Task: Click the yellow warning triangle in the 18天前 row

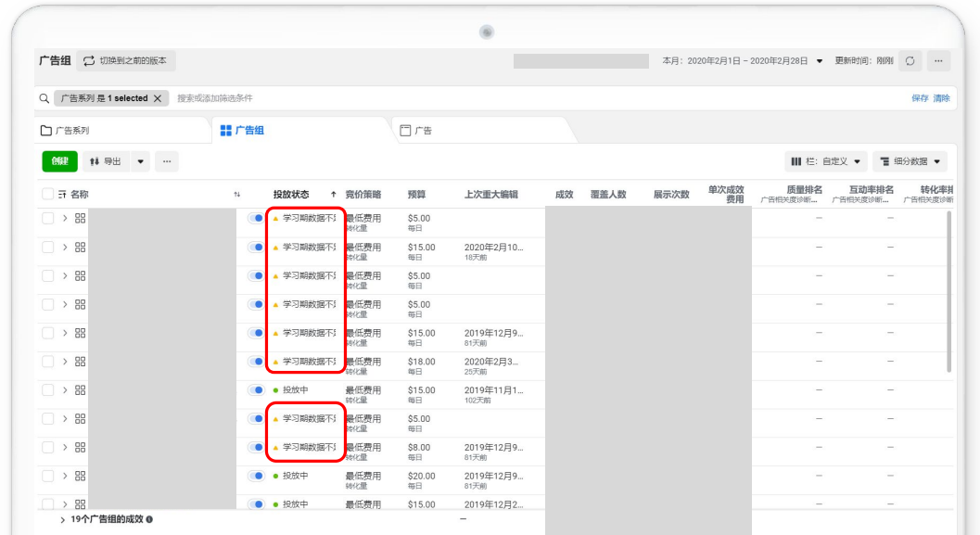Action: (x=275, y=248)
